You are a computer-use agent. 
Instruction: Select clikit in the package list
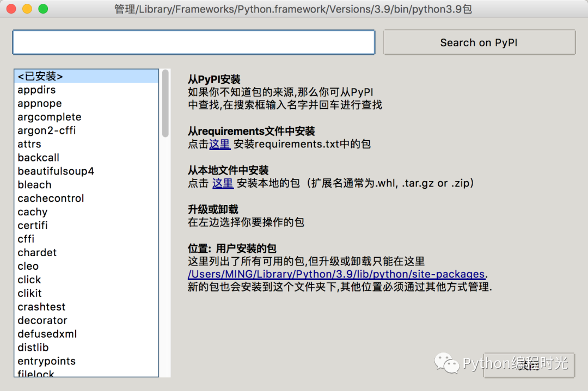pyautogui.click(x=86, y=293)
